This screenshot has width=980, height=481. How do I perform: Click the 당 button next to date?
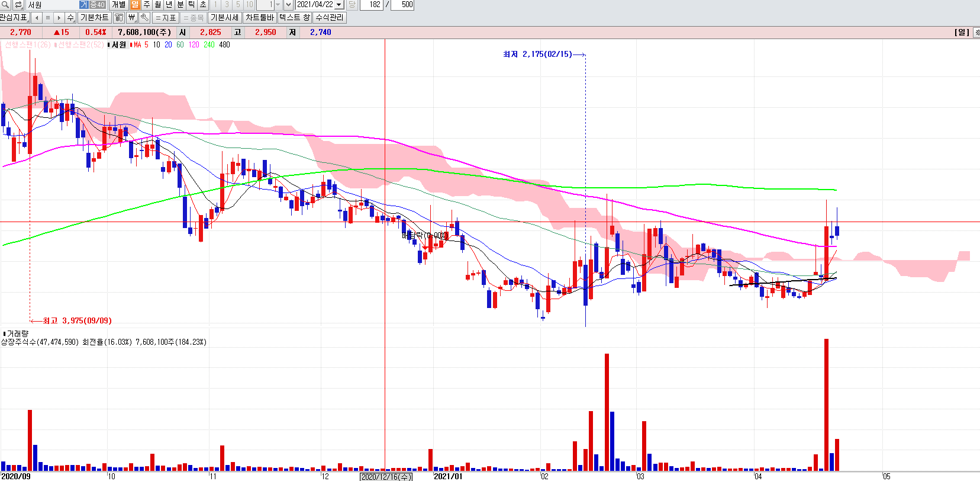coord(352,5)
